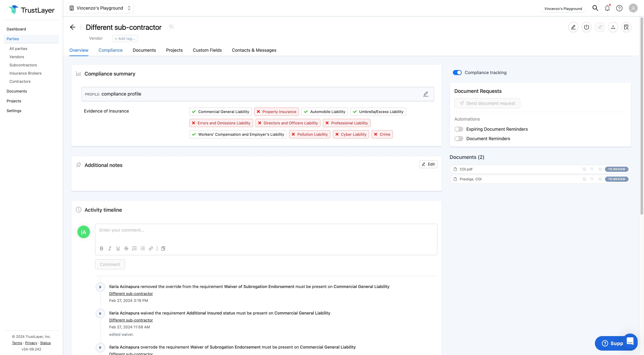Edit the compliance profile with the pencil icon
This screenshot has width=644, height=355.
(425, 94)
